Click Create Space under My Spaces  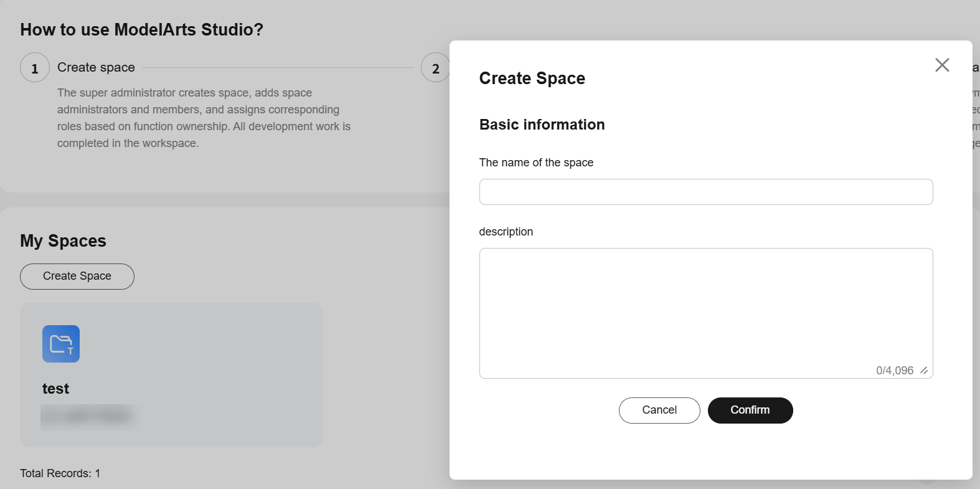pyautogui.click(x=77, y=277)
